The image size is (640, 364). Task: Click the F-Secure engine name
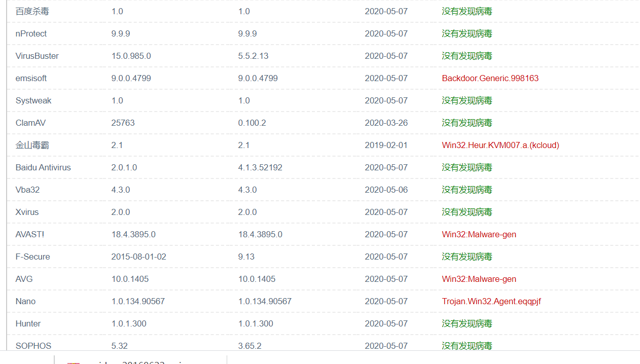[33, 257]
